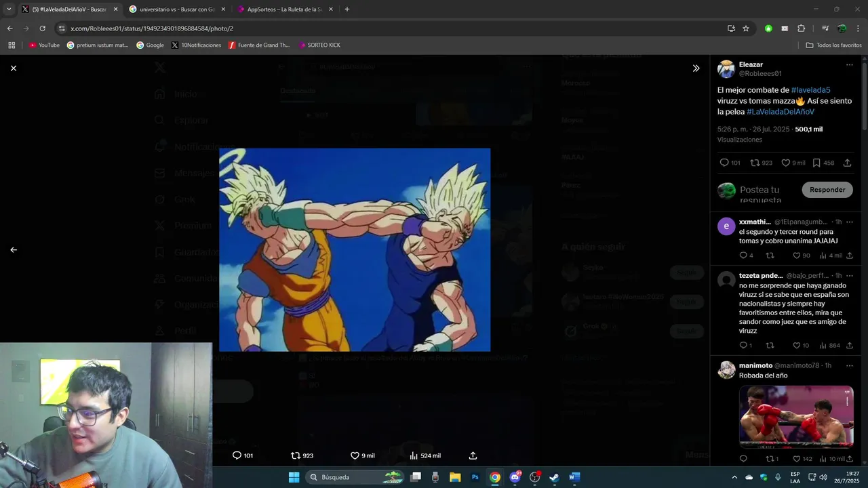Open the #LaVeladaDelAñoV hashtag link
Viewport: 868px width, 488px height.
[x=781, y=112]
